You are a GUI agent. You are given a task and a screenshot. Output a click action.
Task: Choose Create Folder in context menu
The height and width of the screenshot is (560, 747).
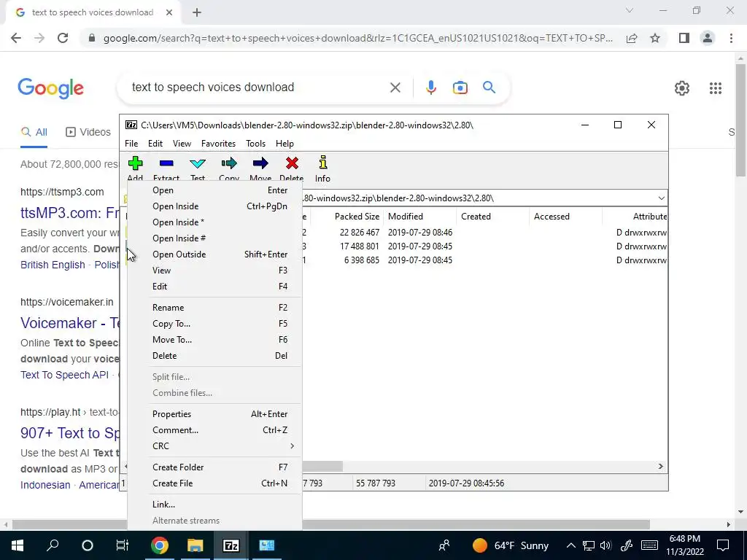tap(215, 467)
